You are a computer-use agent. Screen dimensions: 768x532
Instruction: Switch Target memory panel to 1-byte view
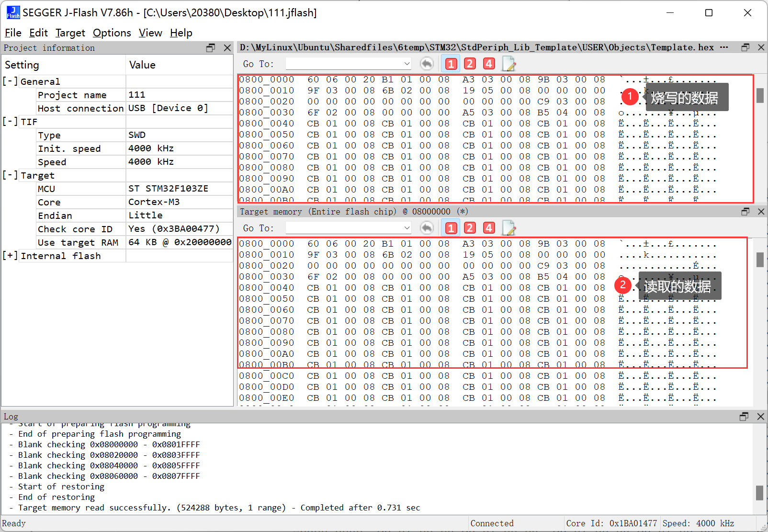[x=451, y=228]
